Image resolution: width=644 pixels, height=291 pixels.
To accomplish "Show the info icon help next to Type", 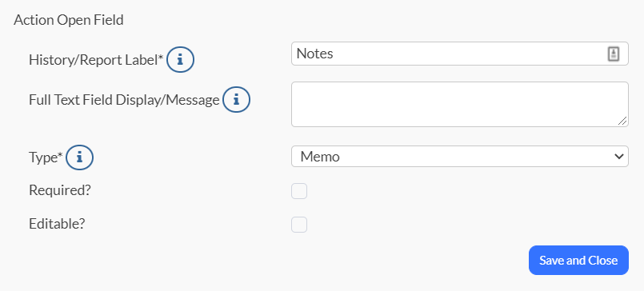I will point(80,157).
